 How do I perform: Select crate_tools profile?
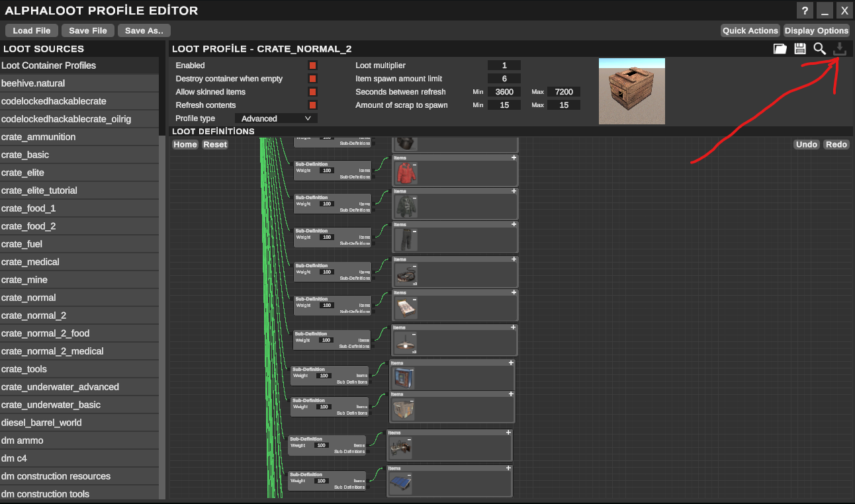tap(79, 369)
